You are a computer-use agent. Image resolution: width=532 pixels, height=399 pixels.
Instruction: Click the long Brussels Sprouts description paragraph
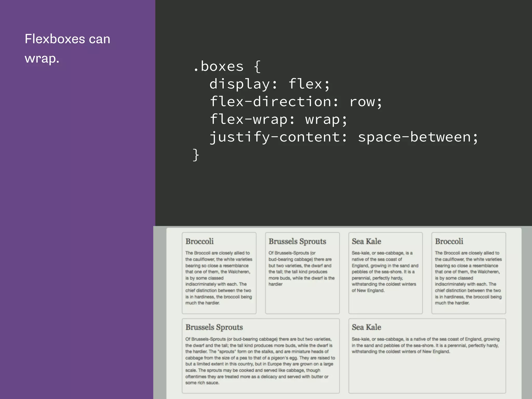click(260, 361)
